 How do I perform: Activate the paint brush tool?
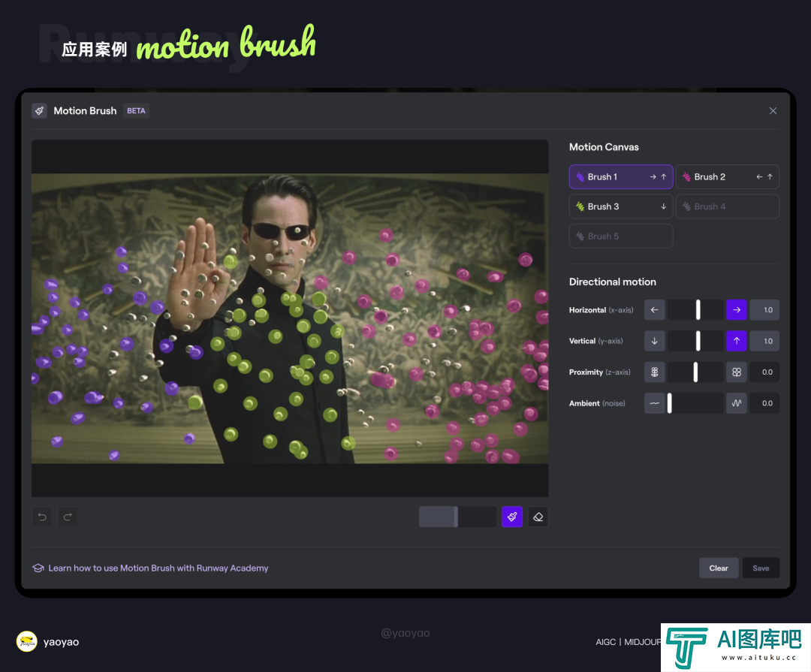click(512, 517)
